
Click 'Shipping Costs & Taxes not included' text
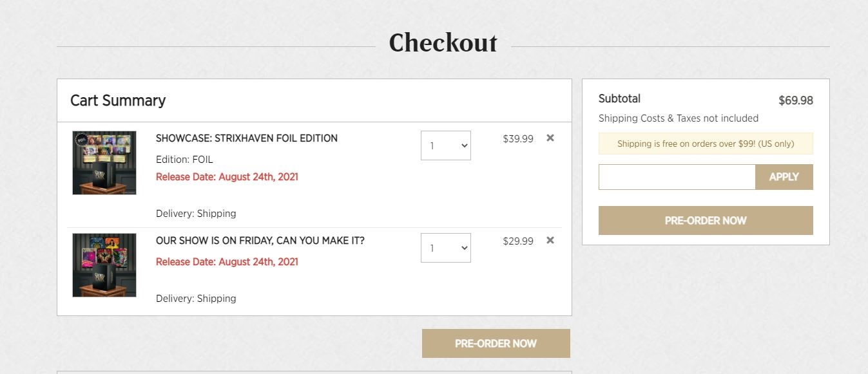click(x=679, y=118)
